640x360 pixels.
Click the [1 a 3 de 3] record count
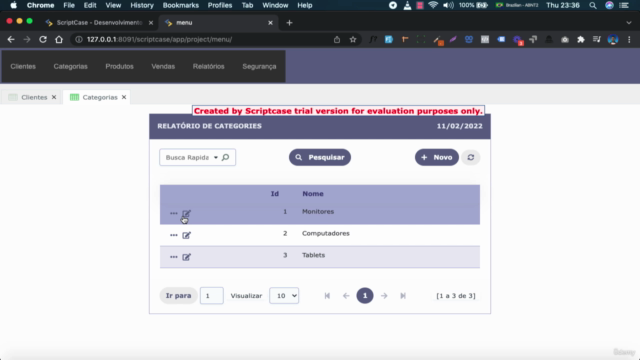456,296
